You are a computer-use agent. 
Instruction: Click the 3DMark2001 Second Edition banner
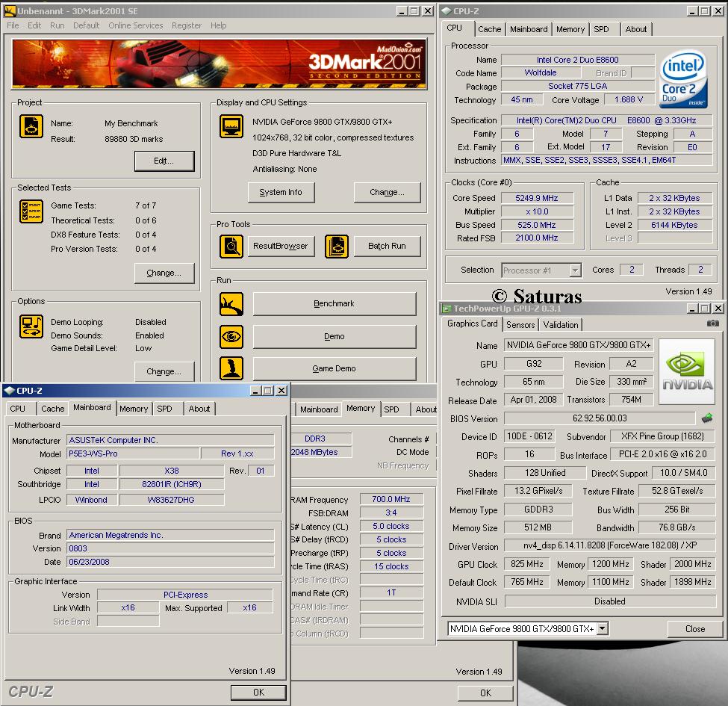click(x=219, y=64)
